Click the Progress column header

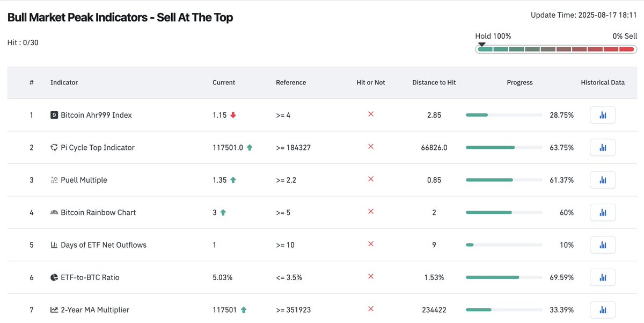(x=519, y=83)
